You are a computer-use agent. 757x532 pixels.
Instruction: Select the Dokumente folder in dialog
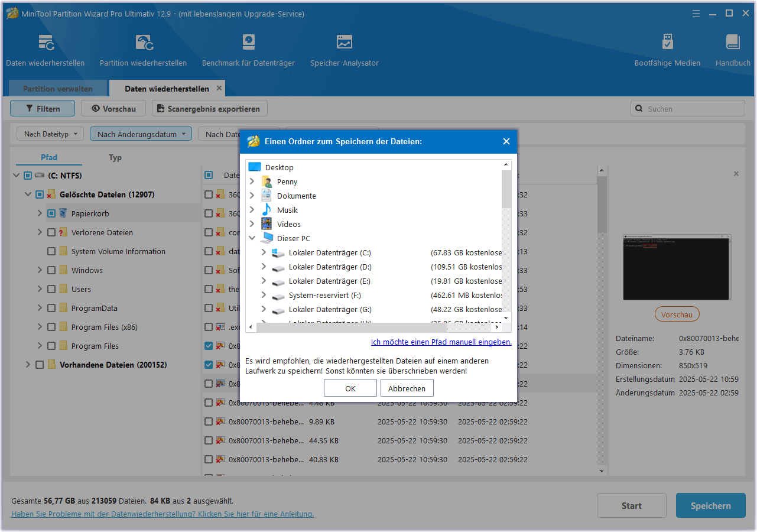click(289, 196)
